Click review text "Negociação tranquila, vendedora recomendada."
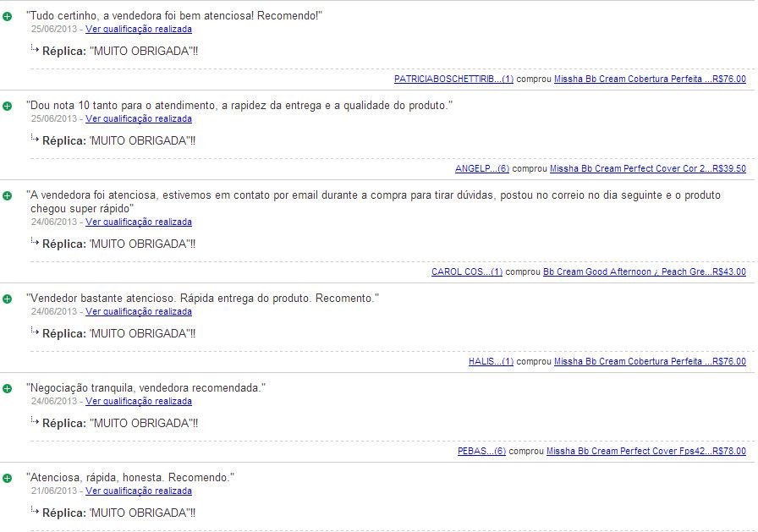 146,388
